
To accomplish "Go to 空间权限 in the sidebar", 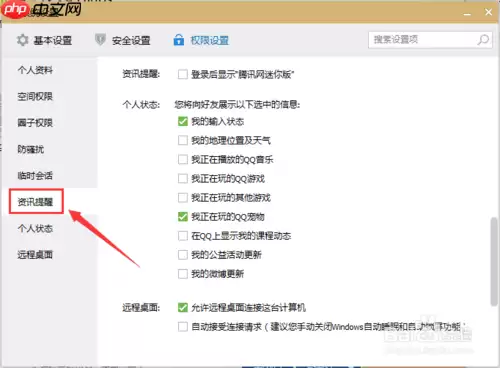I will coord(35,97).
